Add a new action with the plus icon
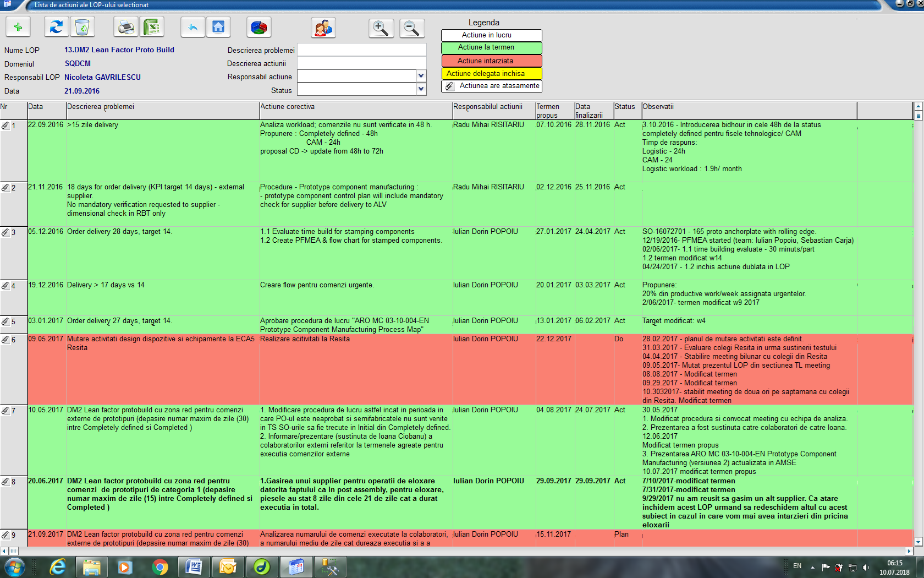Screen dimensions: 924x578 18,26
